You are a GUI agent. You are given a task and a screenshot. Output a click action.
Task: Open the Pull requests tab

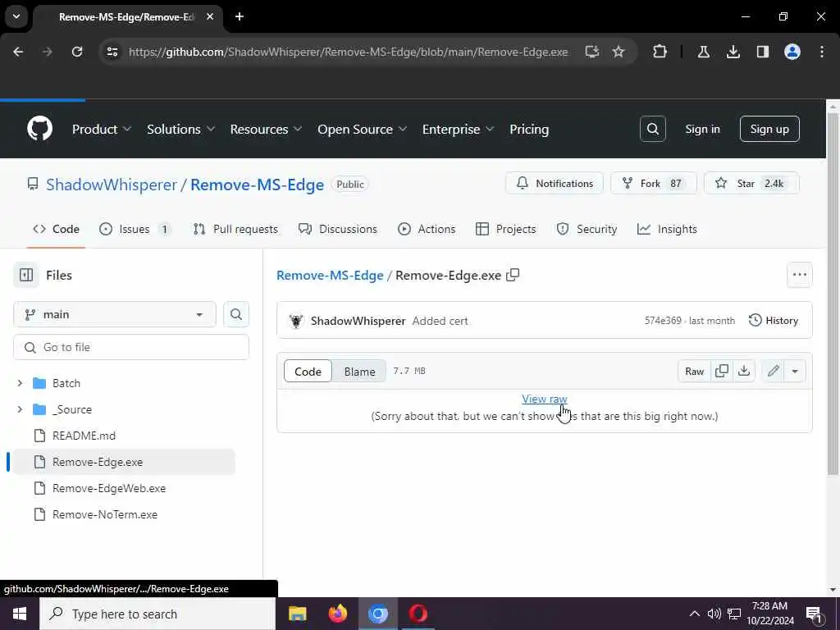click(x=235, y=230)
